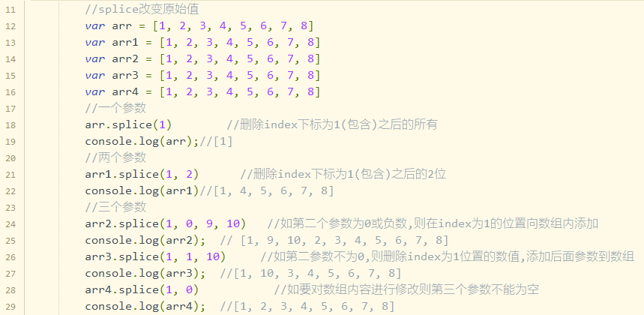644x315 pixels.
Task: Click the "删除index下标为1(包含)之后的所有" comment
Action: pos(331,124)
